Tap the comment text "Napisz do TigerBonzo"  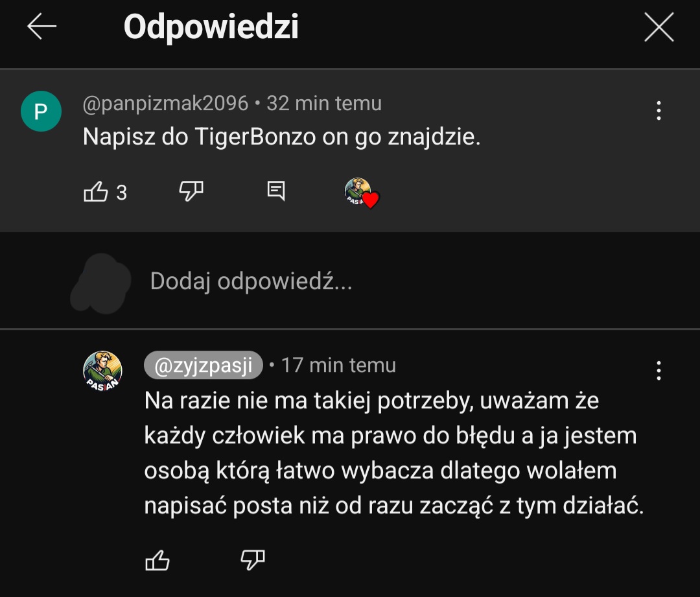(x=281, y=137)
